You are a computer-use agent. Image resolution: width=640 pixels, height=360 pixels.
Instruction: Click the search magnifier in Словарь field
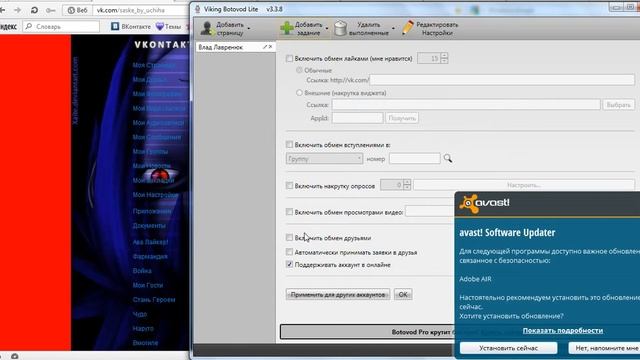29,27
